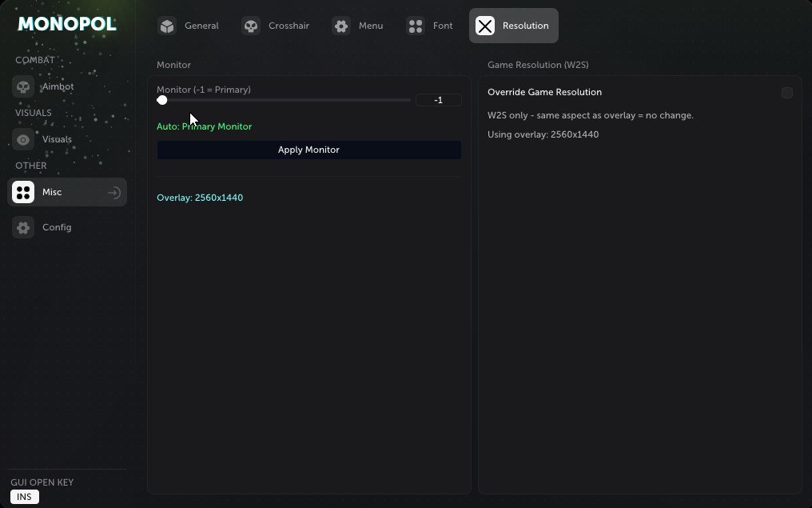812x508 pixels.
Task: Switch to the General tab
Action: tap(189, 26)
